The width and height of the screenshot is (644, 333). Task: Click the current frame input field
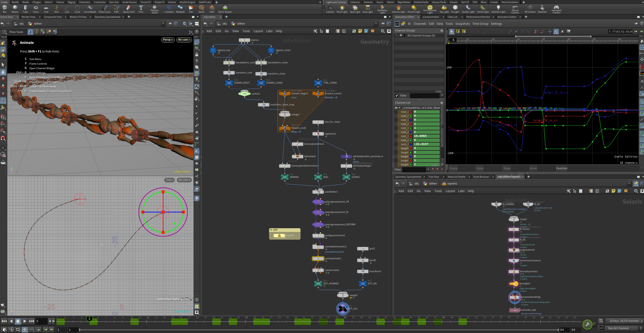(41, 321)
